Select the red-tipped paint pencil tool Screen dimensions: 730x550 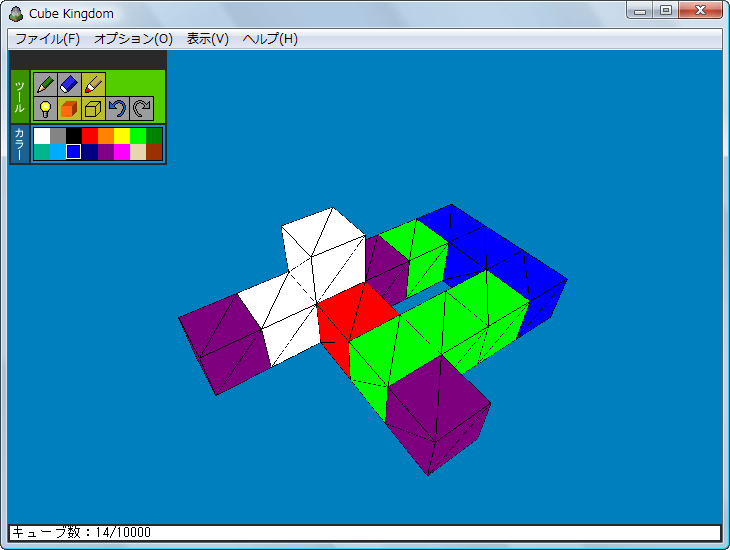pos(94,84)
